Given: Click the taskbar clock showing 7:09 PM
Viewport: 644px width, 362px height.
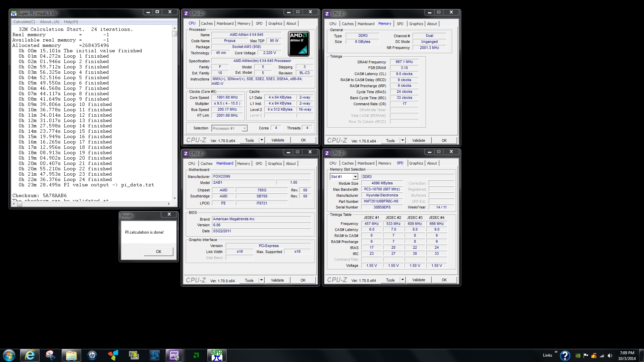Looking at the screenshot, I should point(627,356).
